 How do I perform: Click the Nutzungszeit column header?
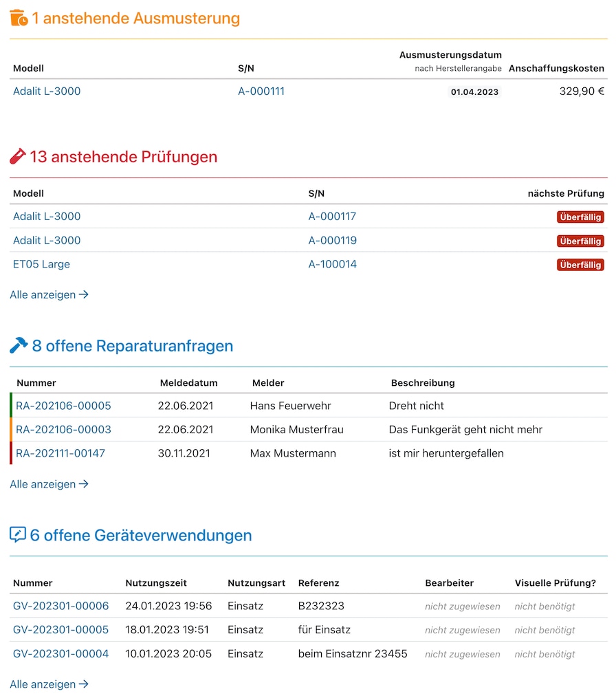pyautogui.click(x=156, y=583)
